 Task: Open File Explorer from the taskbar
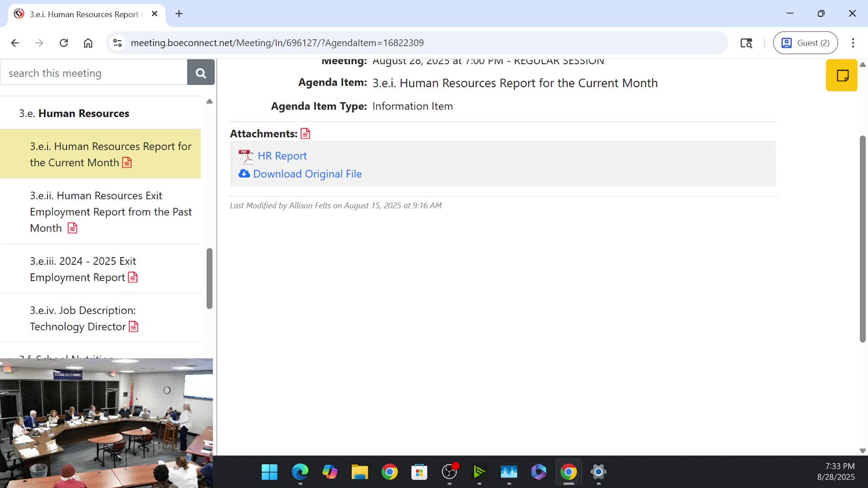click(359, 472)
